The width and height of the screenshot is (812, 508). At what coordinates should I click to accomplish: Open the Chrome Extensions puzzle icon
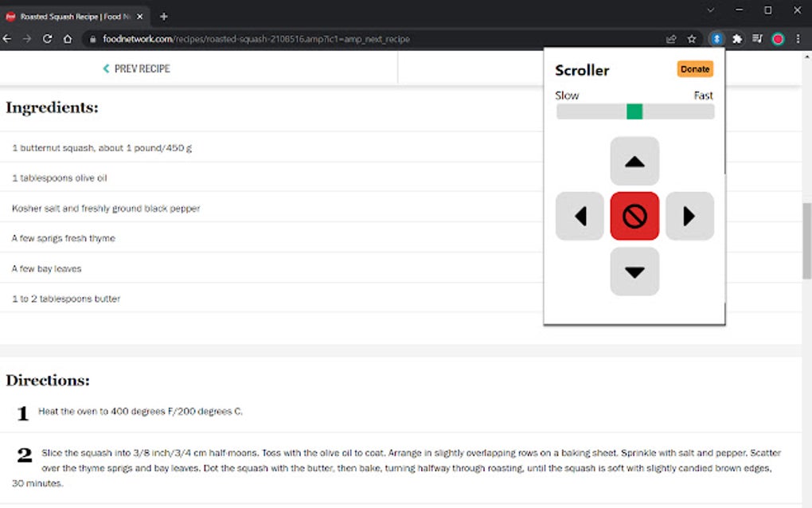pyautogui.click(x=736, y=37)
